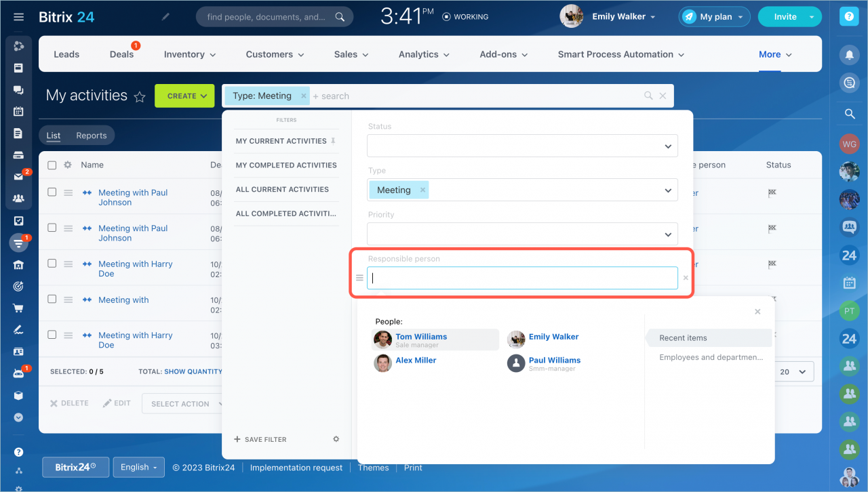The image size is (868, 492).
Task: Open Workgroups people icon in left sidebar
Action: (x=18, y=199)
